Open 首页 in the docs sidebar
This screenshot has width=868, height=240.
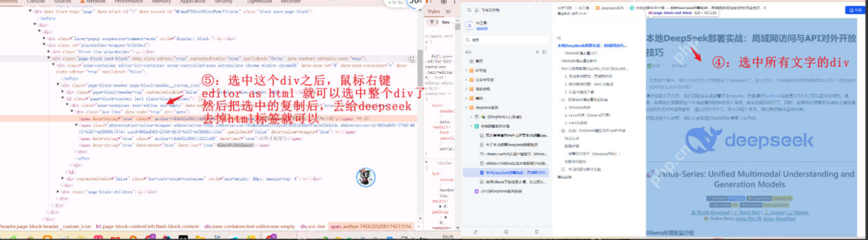click(480, 61)
